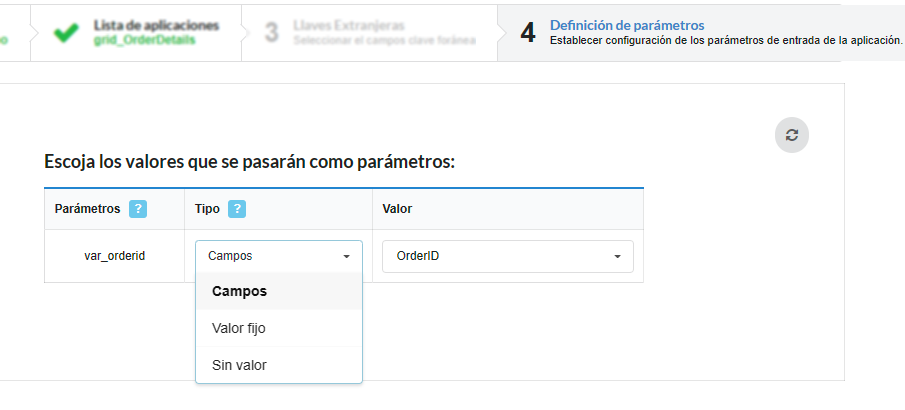Click the Escoja los valores heading
Viewport: 905px width, 410px height.
(250, 161)
